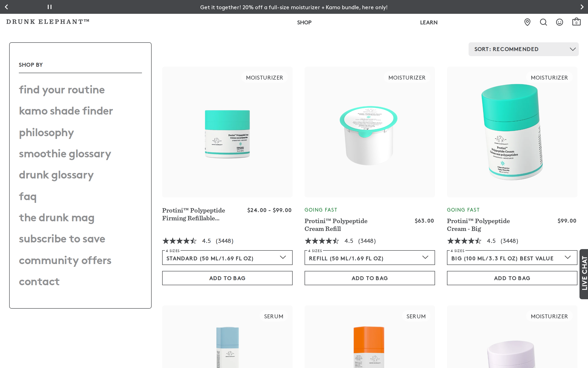
Task: Open Big (100 ml) Best Value size dropdown
Action: point(512,258)
